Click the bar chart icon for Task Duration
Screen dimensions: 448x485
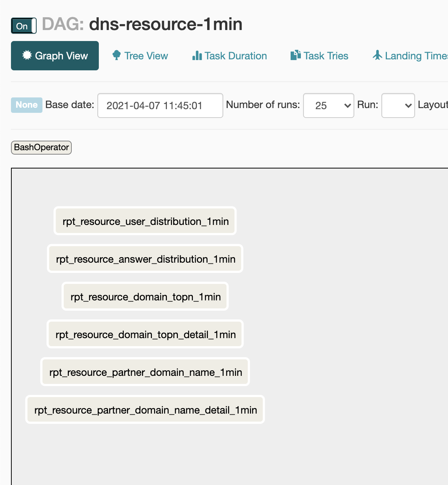[x=197, y=55]
